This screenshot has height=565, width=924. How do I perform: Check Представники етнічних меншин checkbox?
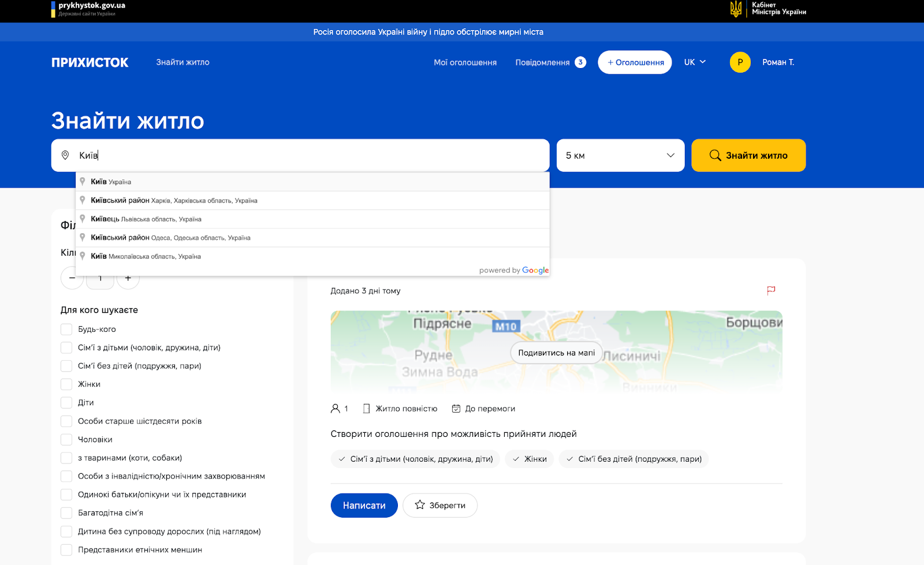[x=66, y=550]
